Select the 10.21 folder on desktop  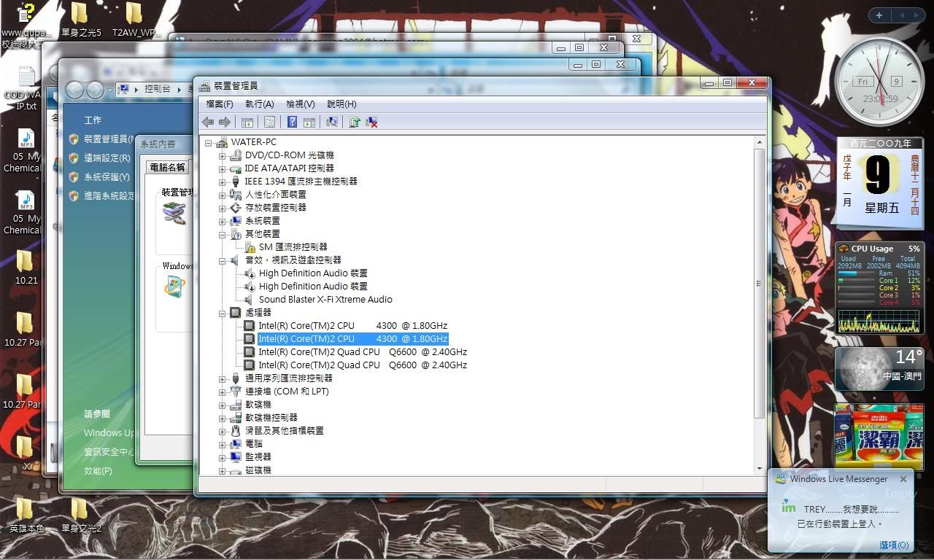25,267
